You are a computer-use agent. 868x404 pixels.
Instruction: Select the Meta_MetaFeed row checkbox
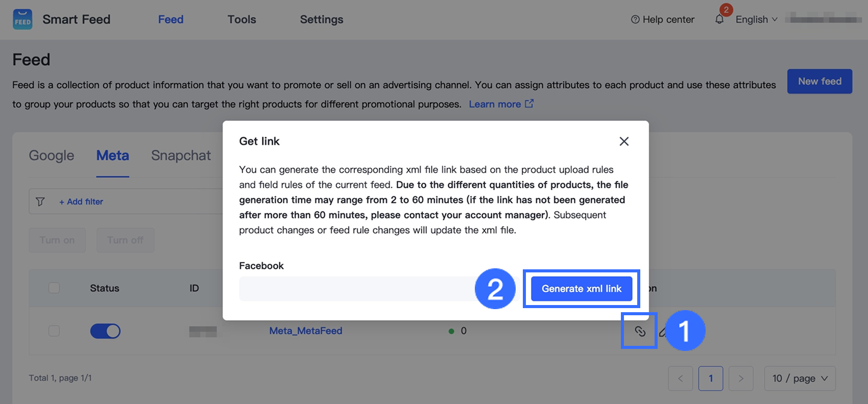tap(54, 331)
